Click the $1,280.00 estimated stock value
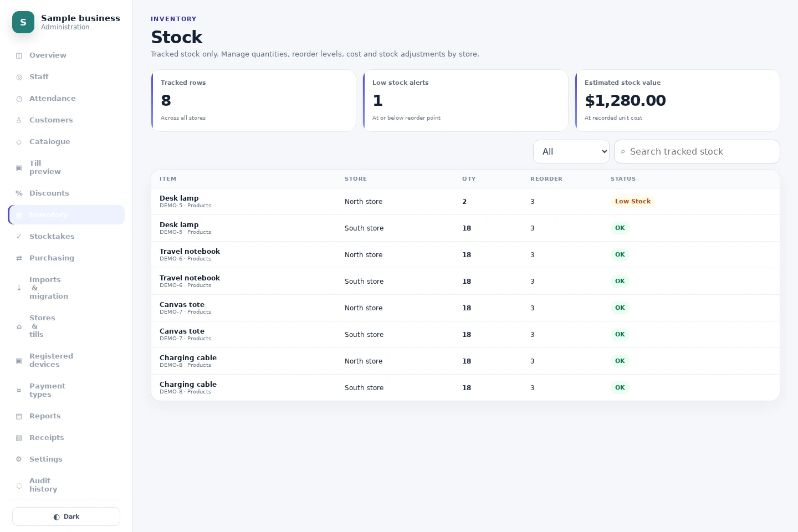The width and height of the screenshot is (798, 532). 625,101
